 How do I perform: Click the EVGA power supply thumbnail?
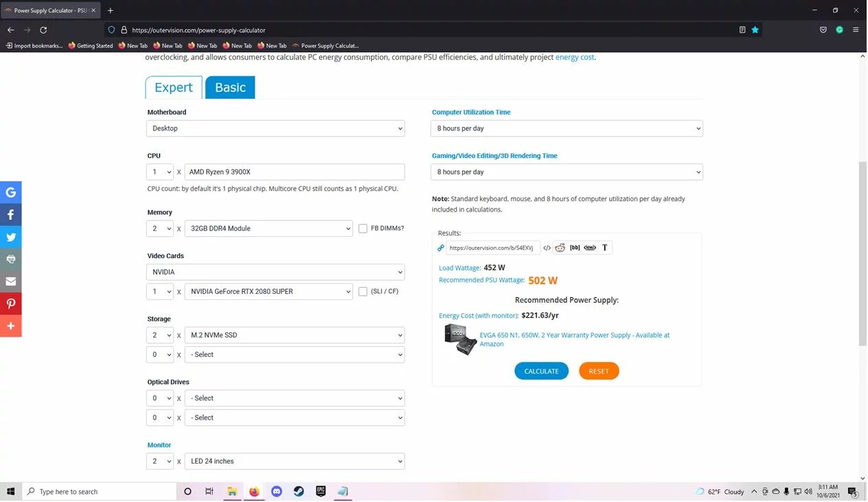[460, 339]
